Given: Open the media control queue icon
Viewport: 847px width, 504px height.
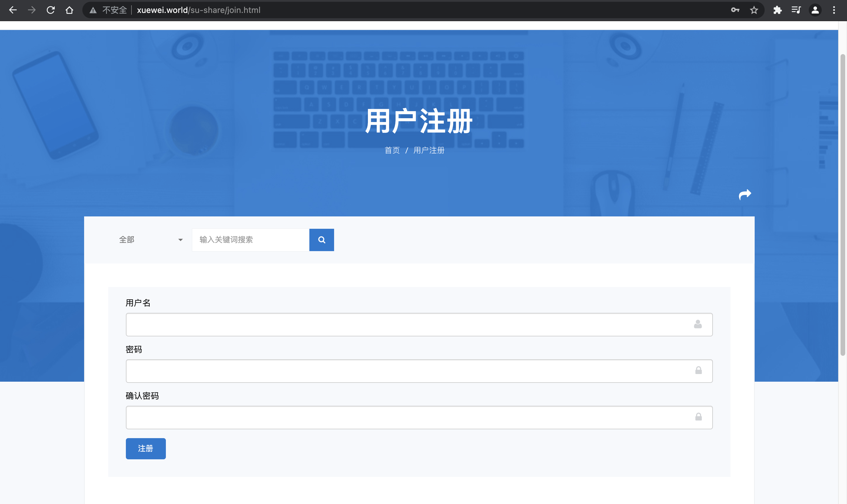Looking at the screenshot, I should tap(796, 10).
